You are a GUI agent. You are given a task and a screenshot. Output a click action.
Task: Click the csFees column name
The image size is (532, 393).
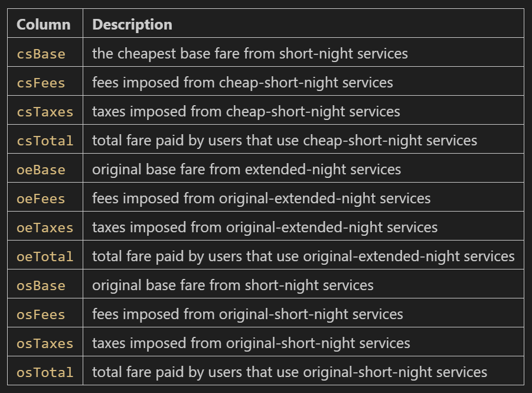[41, 83]
